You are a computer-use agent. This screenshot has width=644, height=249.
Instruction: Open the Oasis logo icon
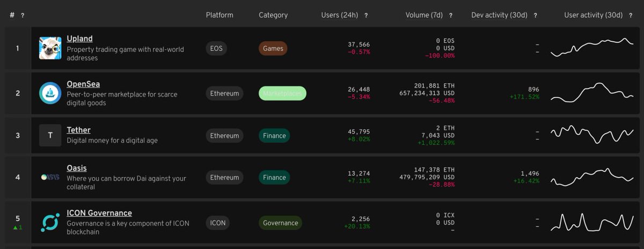(50, 177)
